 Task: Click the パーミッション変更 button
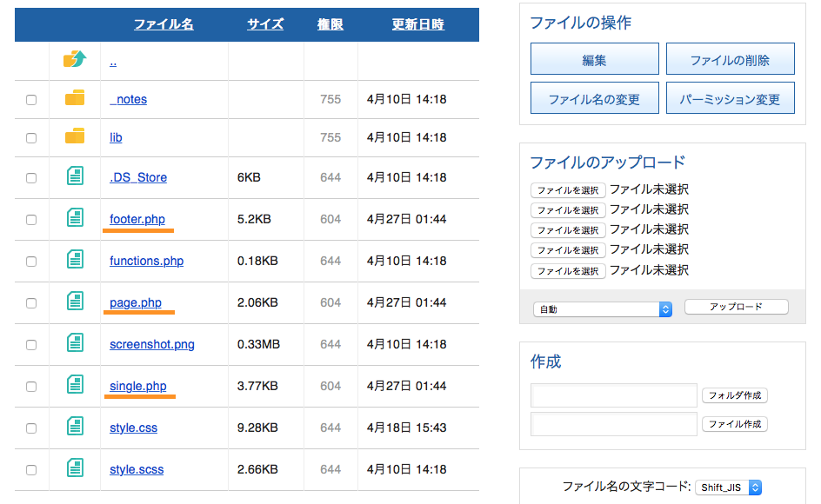731,98
